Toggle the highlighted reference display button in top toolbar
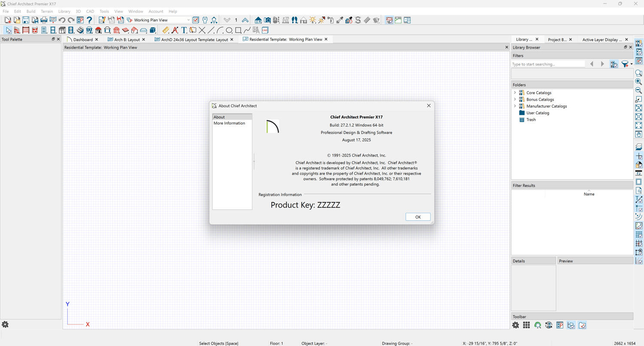The width and height of the screenshot is (644, 346). point(389,20)
